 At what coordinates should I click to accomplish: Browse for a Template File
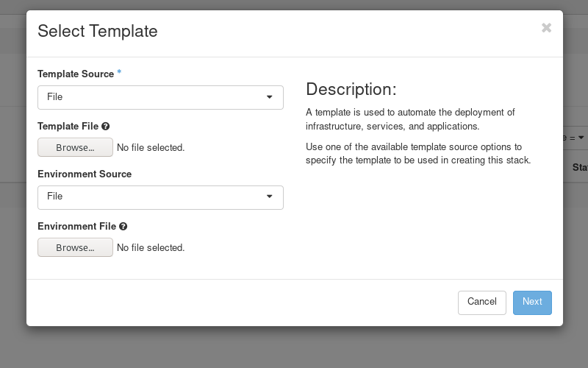(x=75, y=147)
